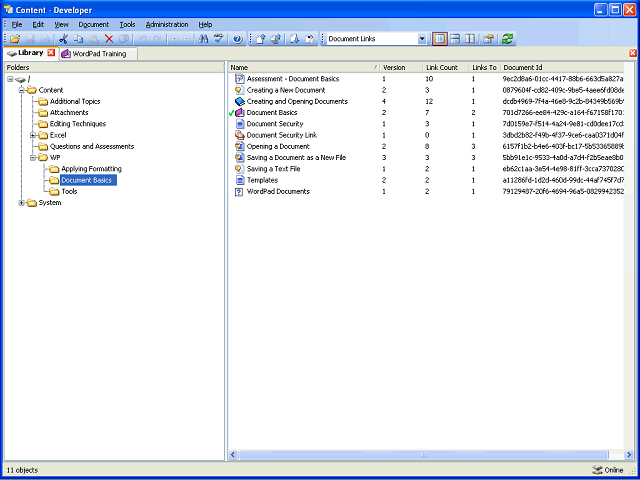Select Saving a Document as a New File

pyautogui.click(x=426, y=158)
